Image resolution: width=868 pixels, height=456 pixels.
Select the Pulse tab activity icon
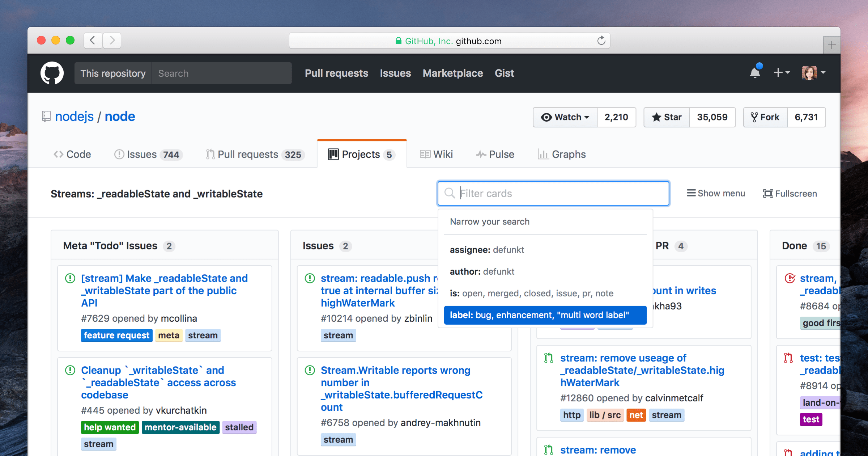tap(480, 154)
